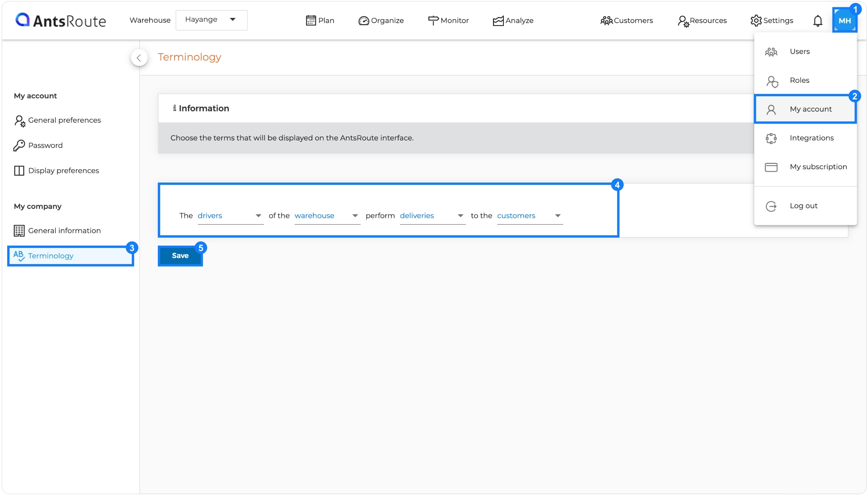The width and height of the screenshot is (868, 495).
Task: Open the Hayange warehouse dropdown
Action: point(212,20)
